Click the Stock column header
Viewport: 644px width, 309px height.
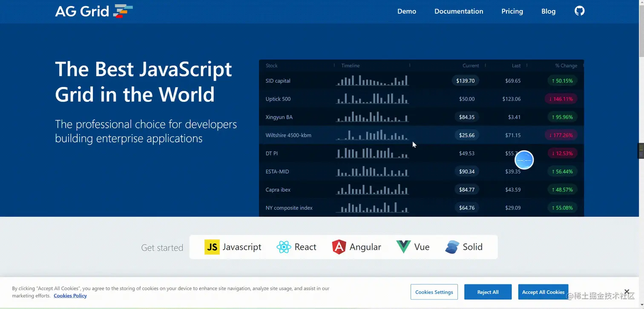(x=272, y=66)
